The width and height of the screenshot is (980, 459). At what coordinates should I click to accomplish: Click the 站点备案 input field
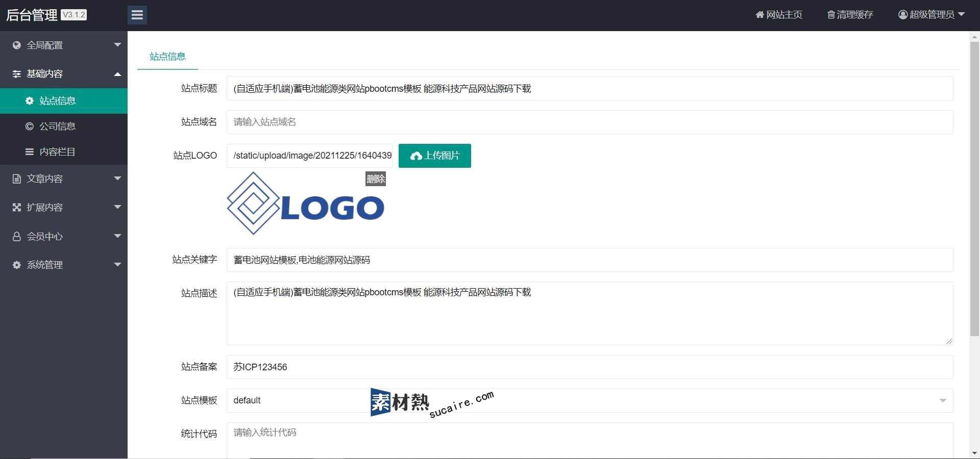[590, 367]
